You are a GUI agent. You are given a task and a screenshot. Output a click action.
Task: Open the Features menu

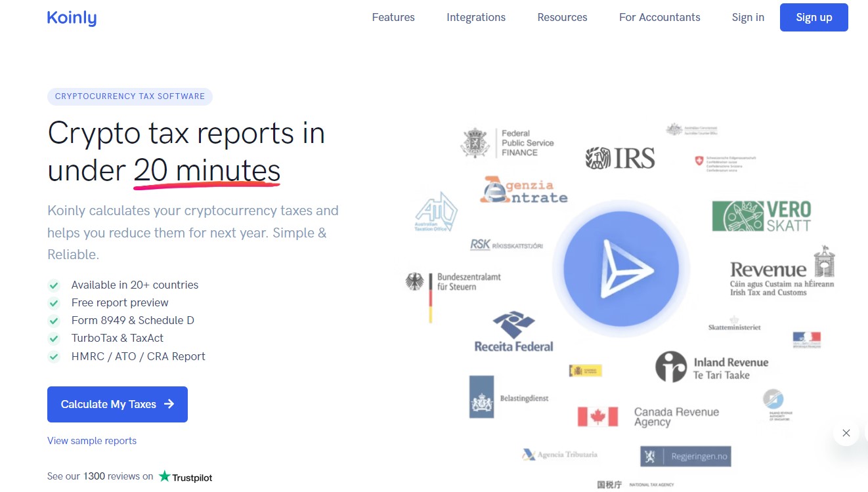pos(393,18)
